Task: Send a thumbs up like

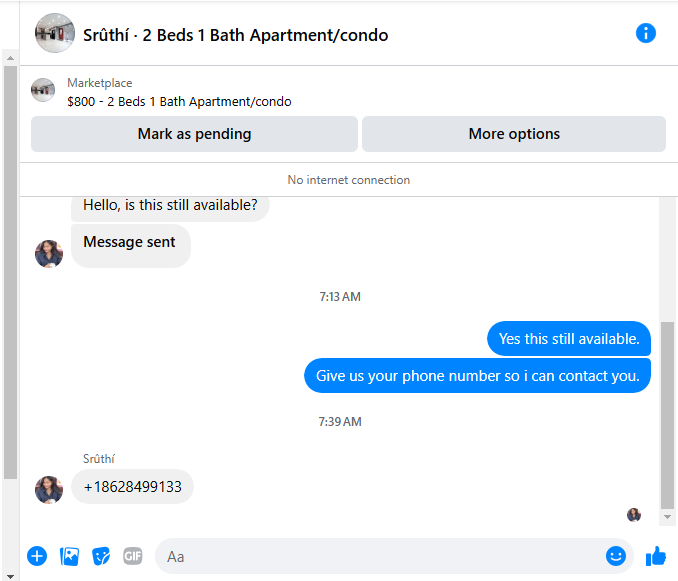Action: coord(656,556)
